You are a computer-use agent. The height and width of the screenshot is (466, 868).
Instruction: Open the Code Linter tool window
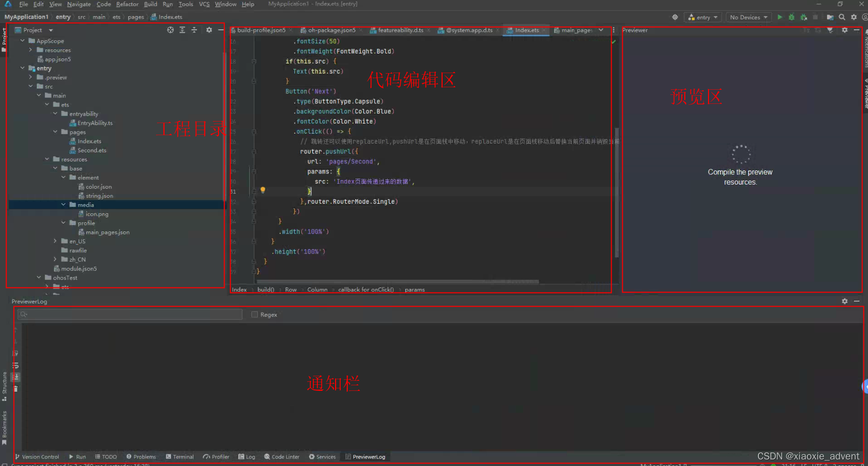(282, 457)
